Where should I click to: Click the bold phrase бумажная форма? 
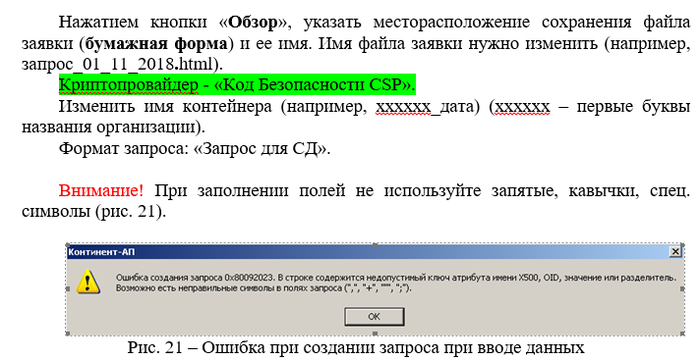(156, 43)
